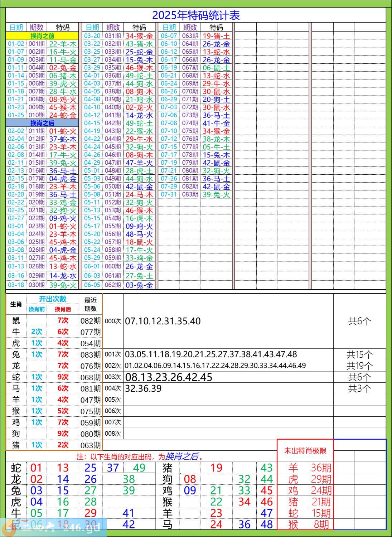Image resolution: width=392 pixels, height=537 pixels.
Task: Select 39-兔-火 in the 083期 row
Action: tap(216, 194)
